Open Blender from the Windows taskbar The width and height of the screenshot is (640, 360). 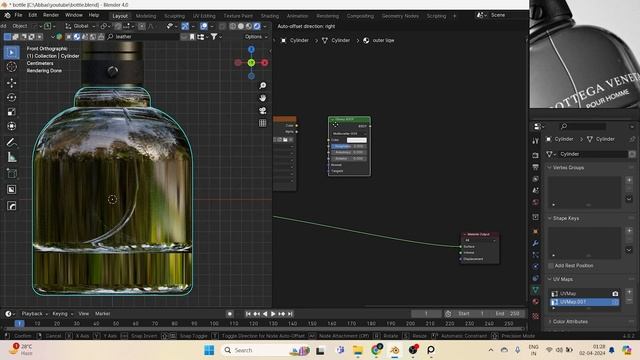coord(395,350)
